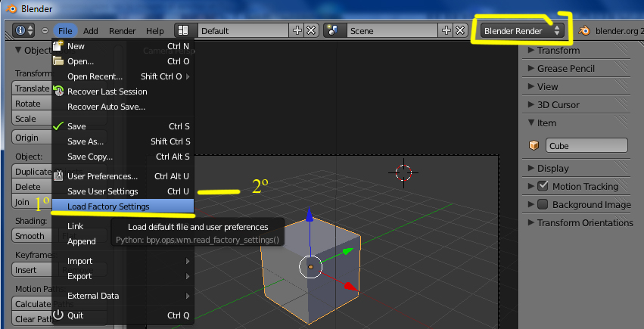Add a new screen layout with plus
This screenshot has height=329, width=644.
point(297,31)
